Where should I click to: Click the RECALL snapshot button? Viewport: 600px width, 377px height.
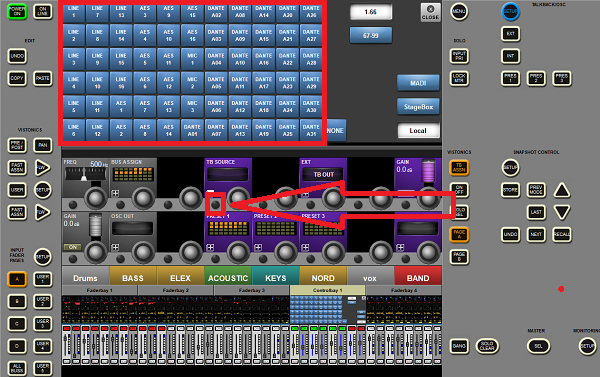pos(562,234)
